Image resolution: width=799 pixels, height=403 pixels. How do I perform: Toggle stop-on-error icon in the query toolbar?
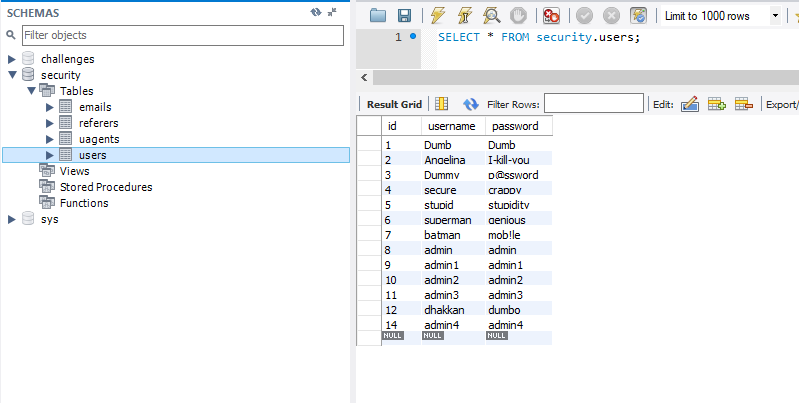[x=551, y=16]
